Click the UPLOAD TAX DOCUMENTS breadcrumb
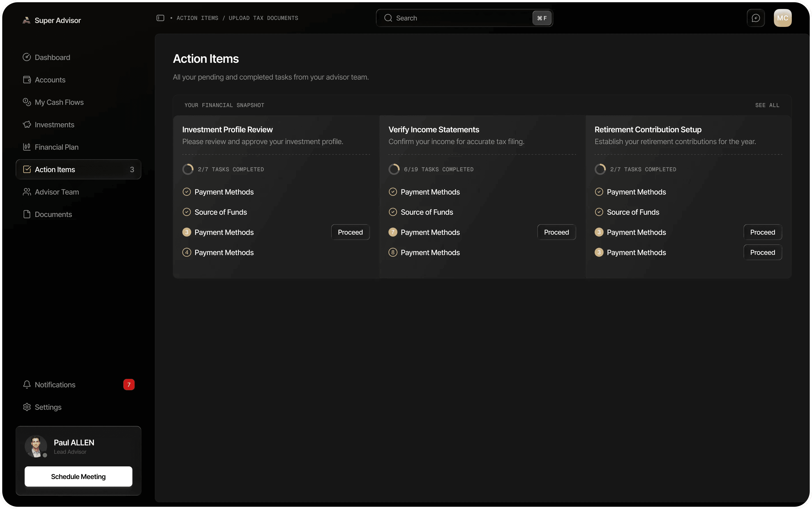Screen dimensions: 812x509 [x=263, y=18]
